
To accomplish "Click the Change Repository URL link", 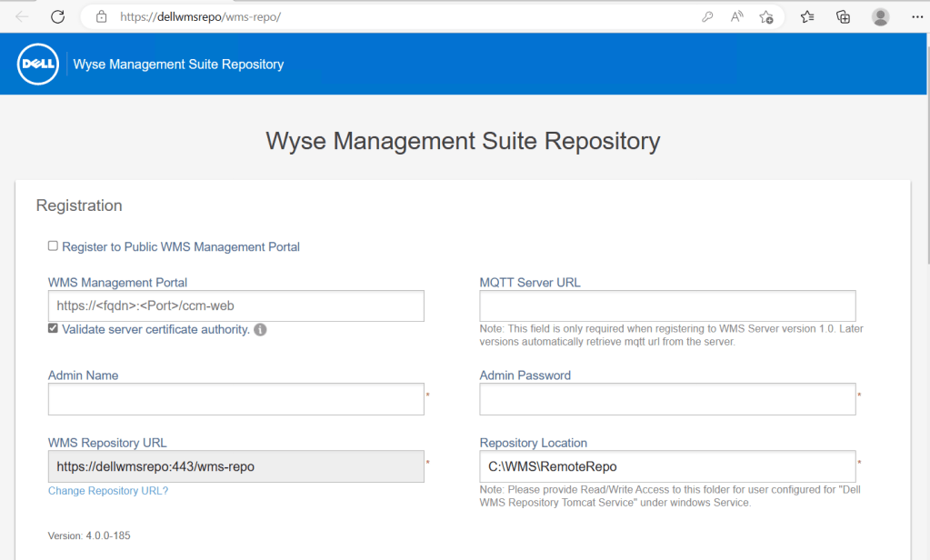I will point(108,491).
